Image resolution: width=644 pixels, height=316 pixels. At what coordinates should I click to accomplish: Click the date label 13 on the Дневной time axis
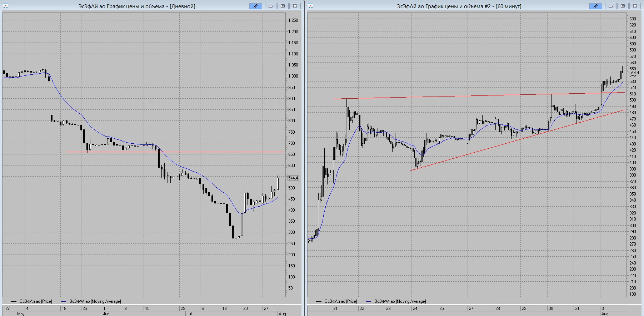[224, 308]
